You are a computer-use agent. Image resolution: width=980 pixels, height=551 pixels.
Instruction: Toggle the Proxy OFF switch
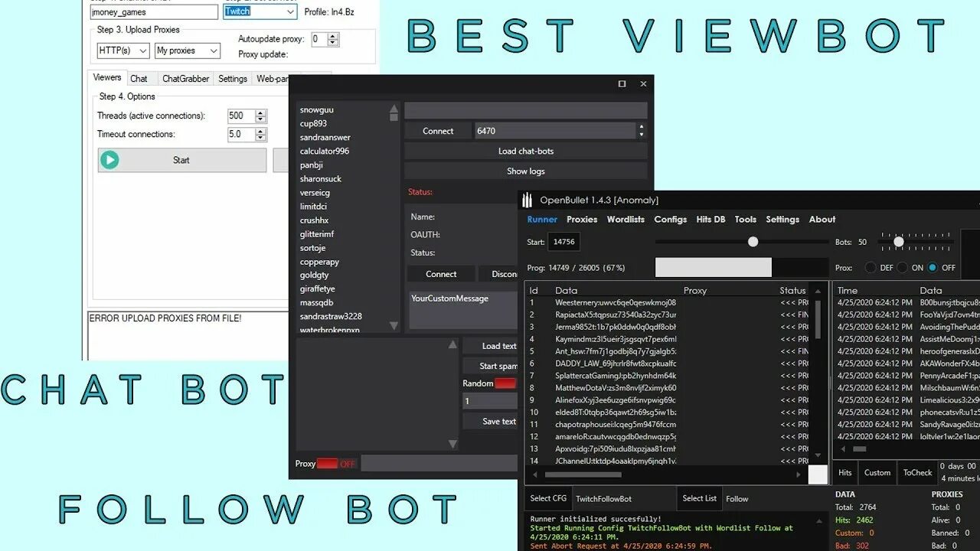[327, 464]
